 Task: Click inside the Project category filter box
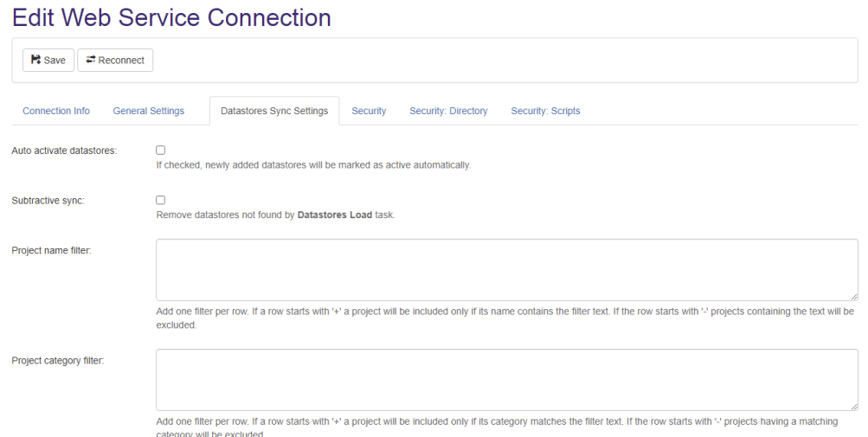[506, 380]
